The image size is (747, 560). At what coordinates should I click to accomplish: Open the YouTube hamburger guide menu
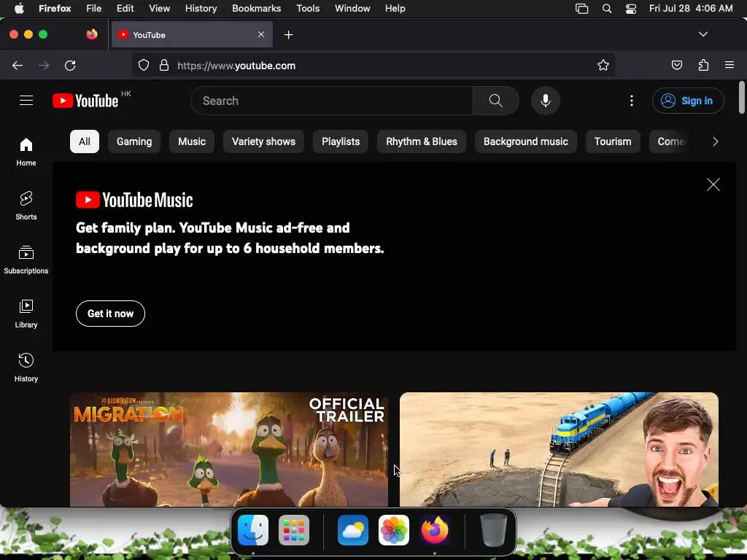point(26,101)
